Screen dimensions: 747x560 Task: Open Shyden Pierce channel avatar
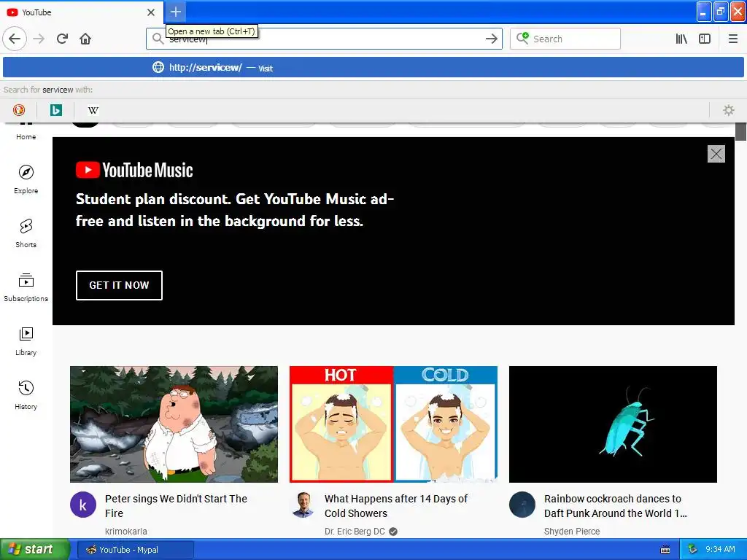point(522,505)
